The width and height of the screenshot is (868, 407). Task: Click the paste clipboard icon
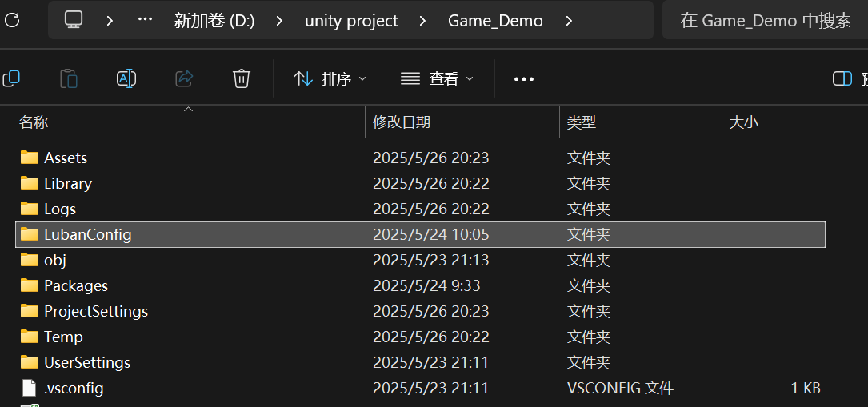pos(70,78)
